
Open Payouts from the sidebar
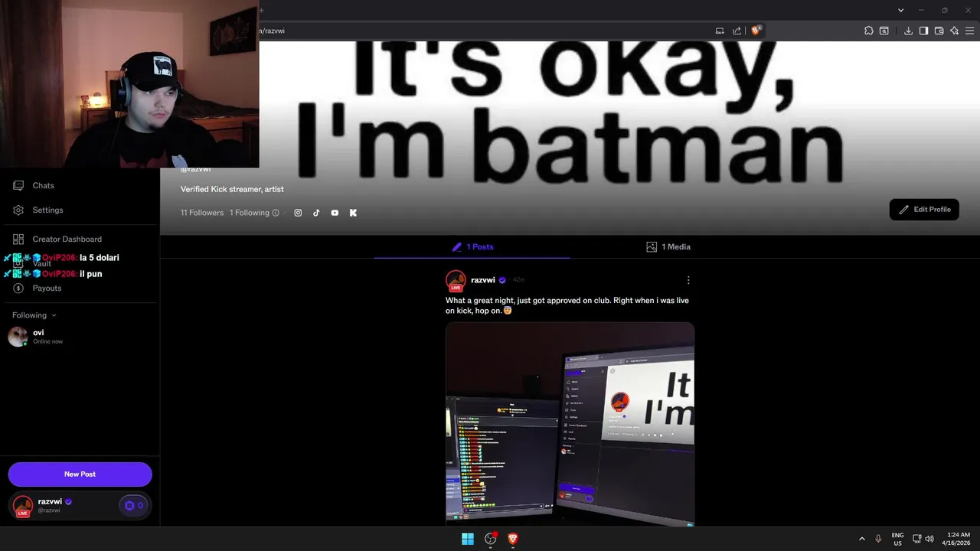tap(47, 288)
